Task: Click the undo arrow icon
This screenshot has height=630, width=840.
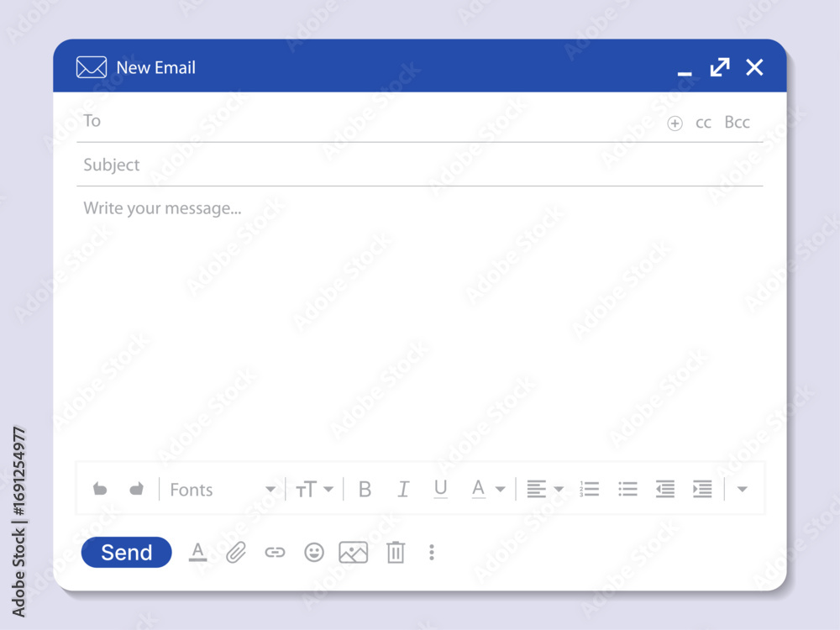Action: tap(100, 489)
